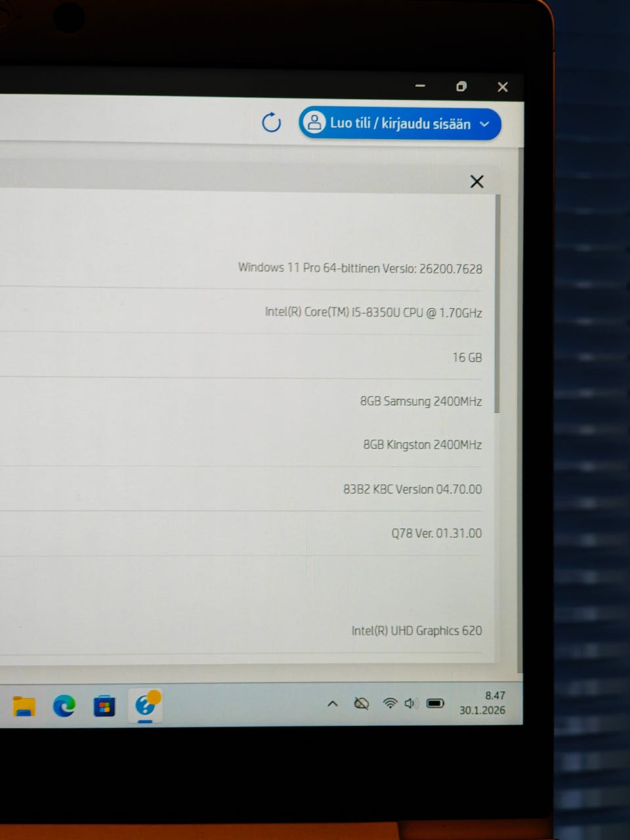
Task: Select the text 'Windows 11 Pro 64-bittinen Versio: 26200.7628'
Action: click(x=360, y=268)
